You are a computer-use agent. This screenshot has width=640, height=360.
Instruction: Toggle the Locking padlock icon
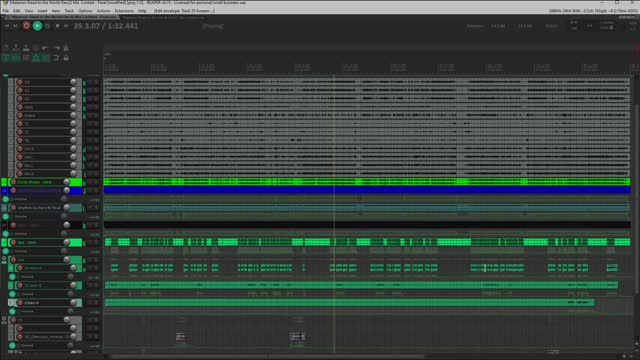(x=66, y=58)
